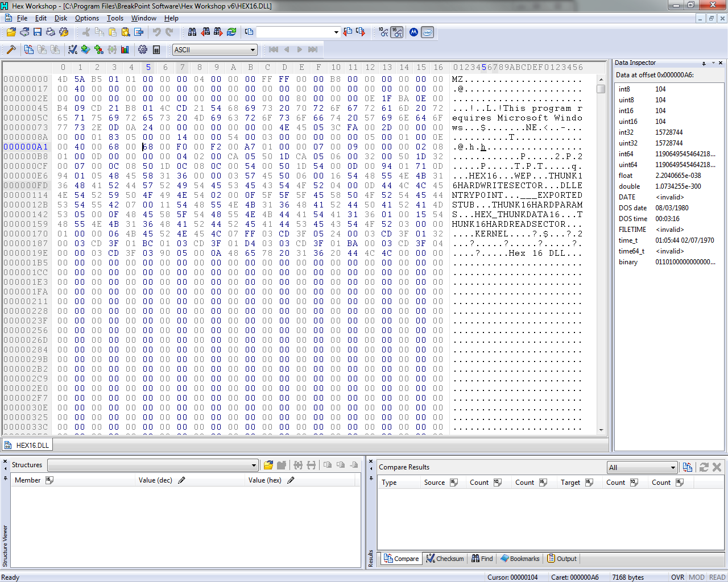
Task: Switch to the Checksum results tab
Action: 445,559
